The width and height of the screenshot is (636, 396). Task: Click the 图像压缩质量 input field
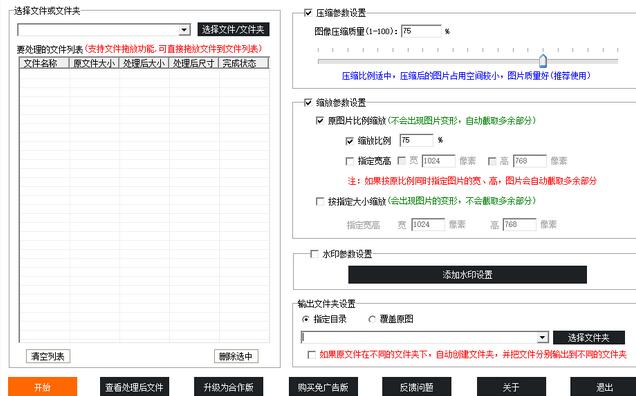coord(421,31)
